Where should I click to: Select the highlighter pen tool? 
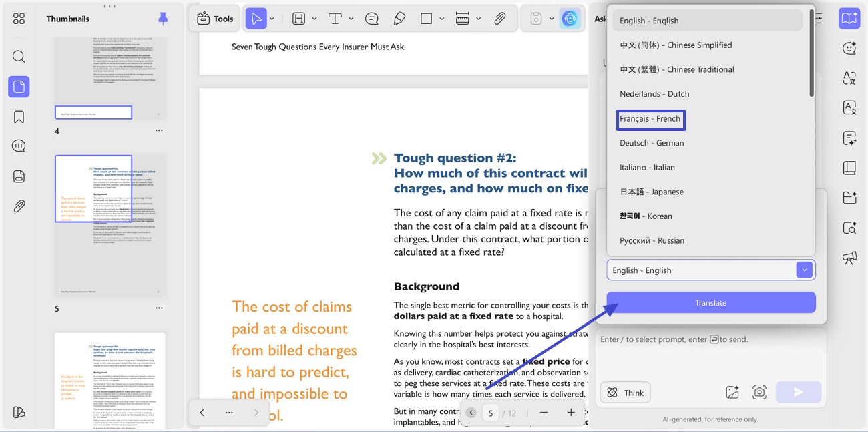click(399, 19)
